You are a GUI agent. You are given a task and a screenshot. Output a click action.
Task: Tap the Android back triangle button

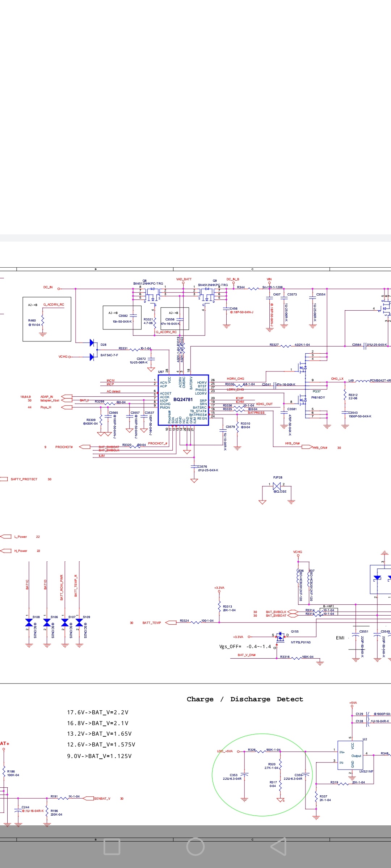tap(279, 846)
